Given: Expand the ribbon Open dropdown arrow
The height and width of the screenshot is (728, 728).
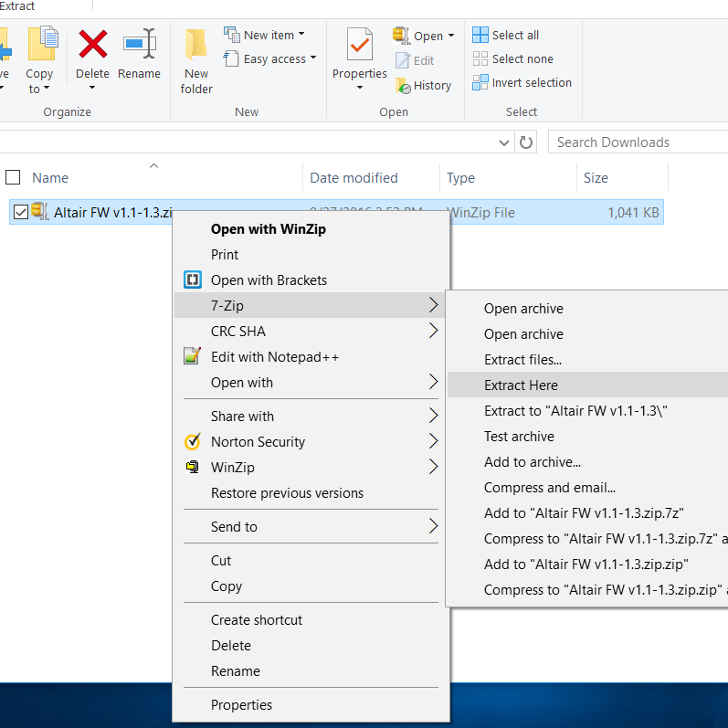Looking at the screenshot, I should click(451, 36).
